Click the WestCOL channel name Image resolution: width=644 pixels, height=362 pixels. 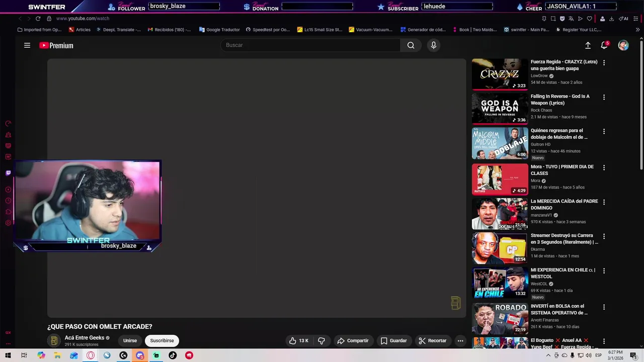(539, 284)
